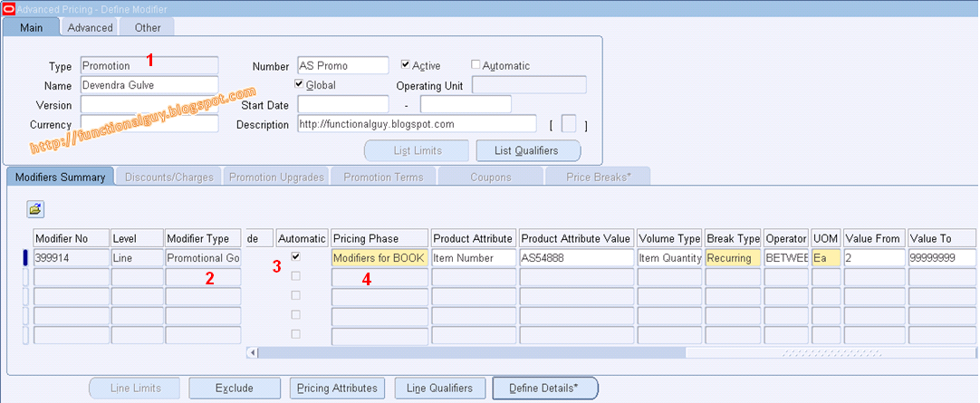Click the Oracle window icon in the title bar
The width and height of the screenshot is (980, 403).
point(8,9)
